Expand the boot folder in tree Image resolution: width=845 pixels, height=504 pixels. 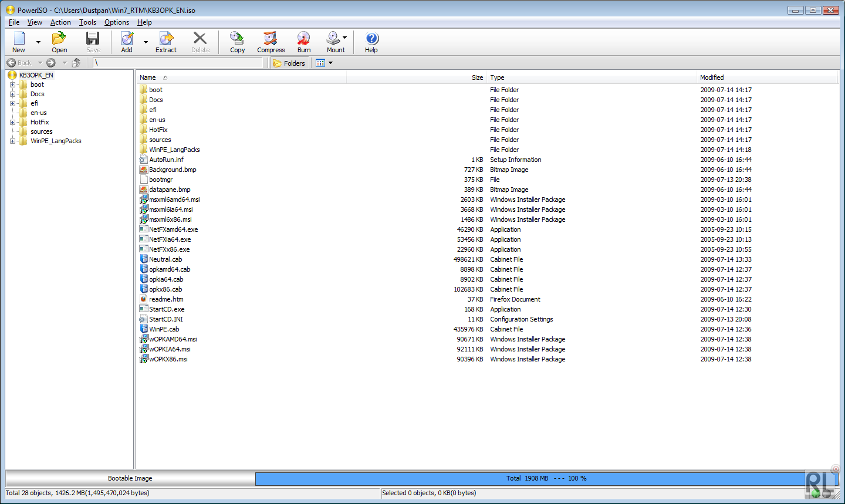[12, 84]
